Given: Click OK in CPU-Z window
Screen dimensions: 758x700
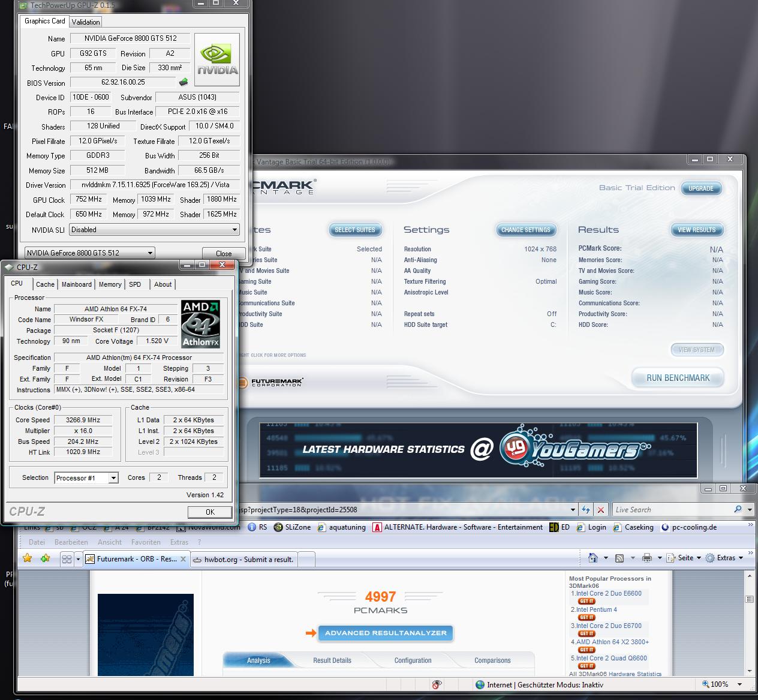Looking at the screenshot, I should 210,512.
